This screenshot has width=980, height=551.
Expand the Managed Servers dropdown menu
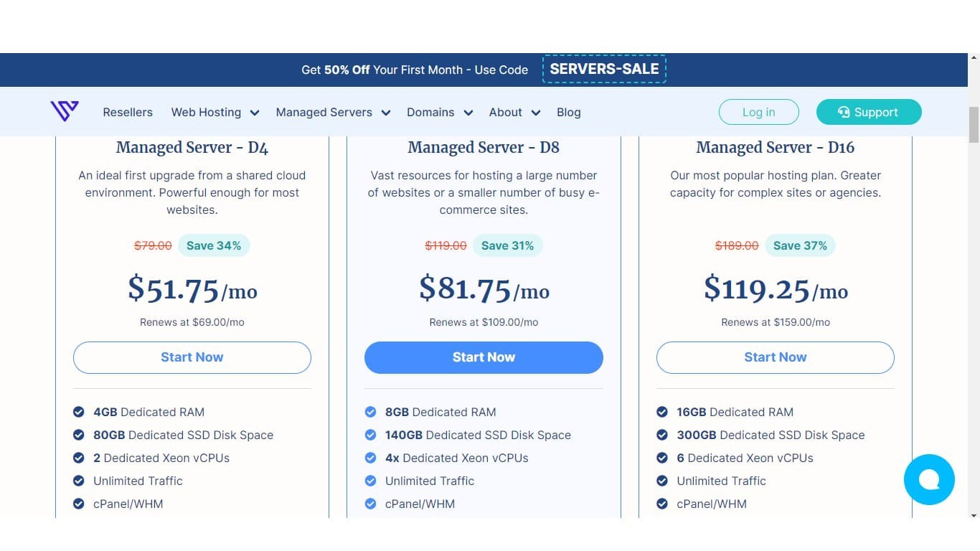[386, 113]
